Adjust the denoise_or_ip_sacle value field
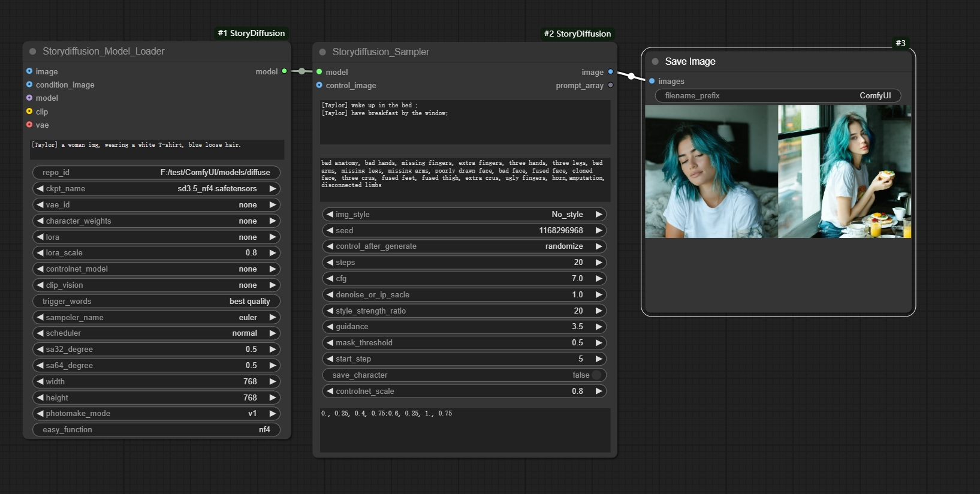Screen dimensions: 980x494 [x=465, y=294]
